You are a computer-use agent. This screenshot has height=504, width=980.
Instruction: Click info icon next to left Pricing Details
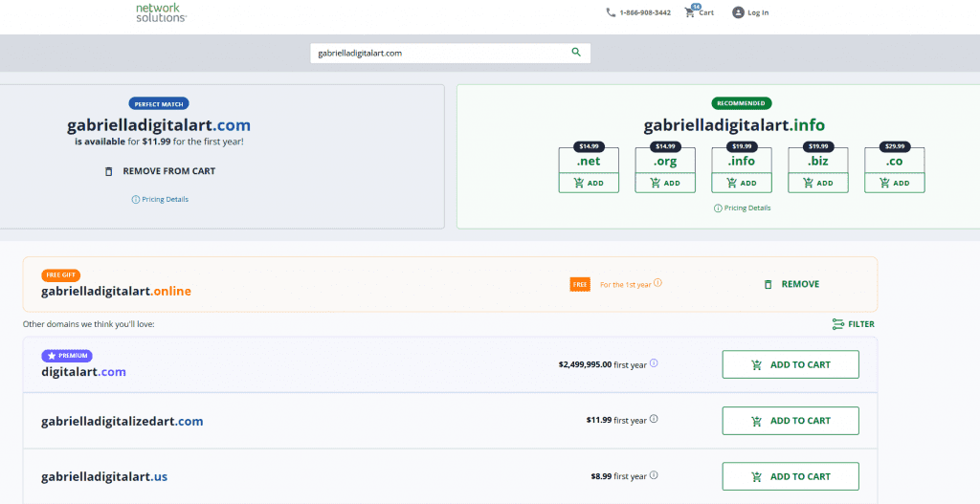(x=136, y=200)
